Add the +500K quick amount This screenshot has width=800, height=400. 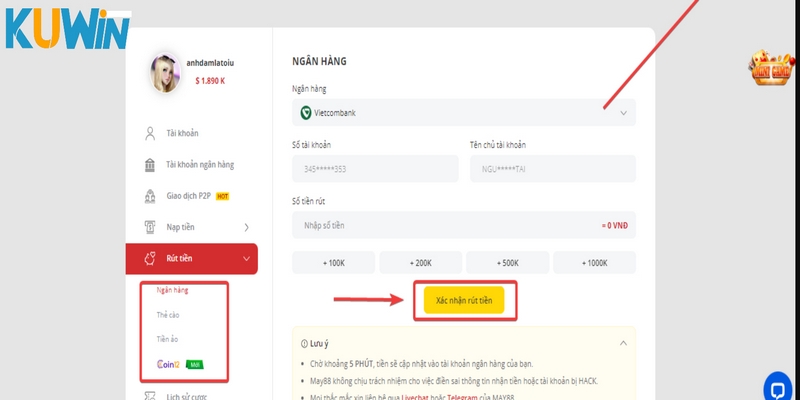pyautogui.click(x=508, y=263)
